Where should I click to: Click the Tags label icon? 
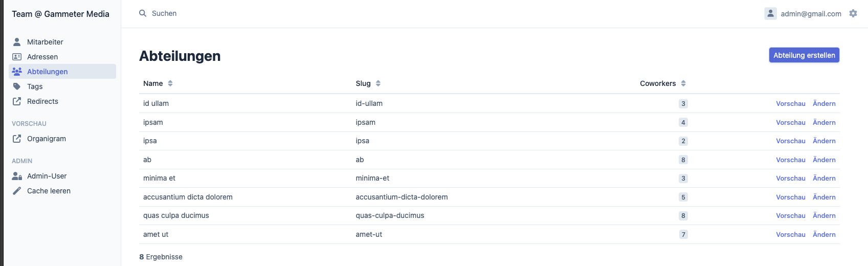[x=17, y=86]
